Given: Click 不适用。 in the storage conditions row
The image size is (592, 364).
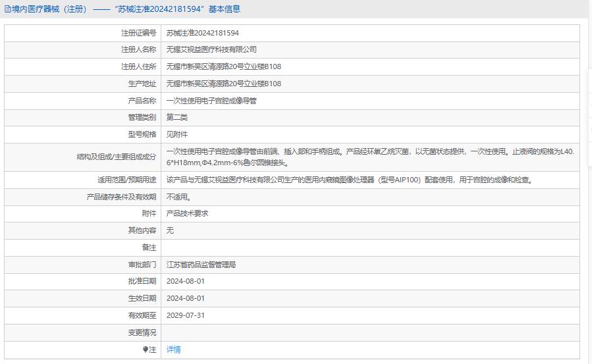Looking at the screenshot, I should 178,197.
